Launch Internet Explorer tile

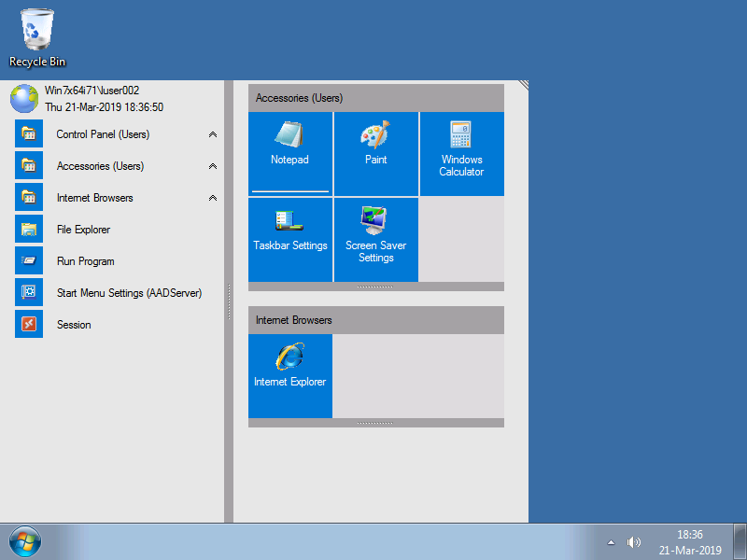(x=289, y=376)
